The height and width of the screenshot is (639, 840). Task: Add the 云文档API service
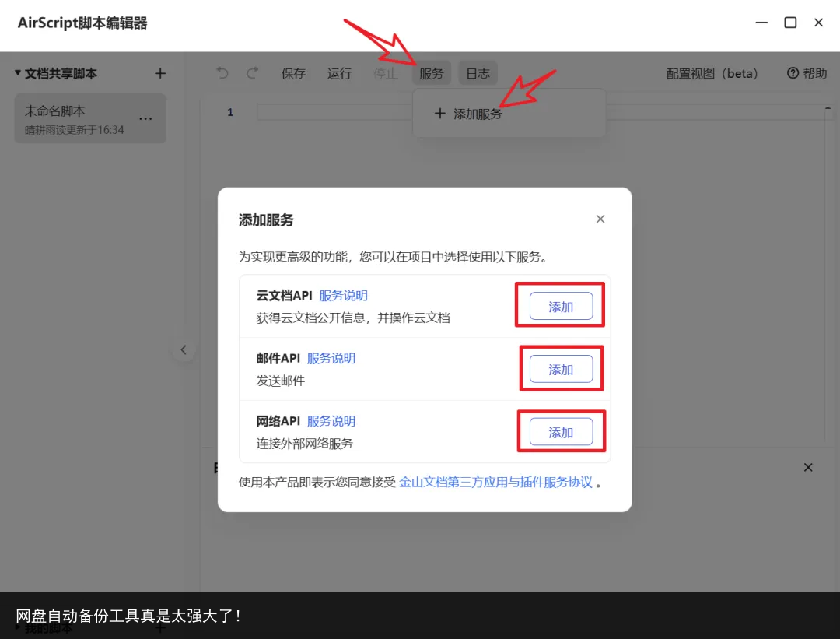pos(561,306)
